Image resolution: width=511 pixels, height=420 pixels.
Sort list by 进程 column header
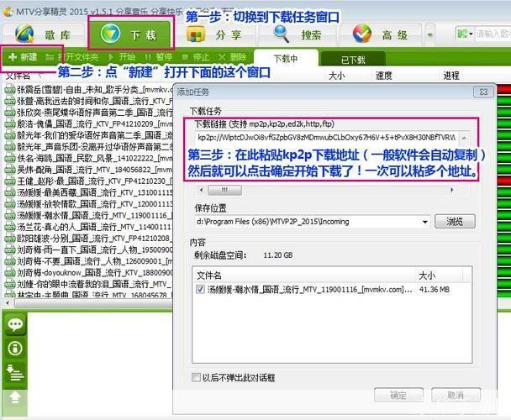tap(451, 76)
